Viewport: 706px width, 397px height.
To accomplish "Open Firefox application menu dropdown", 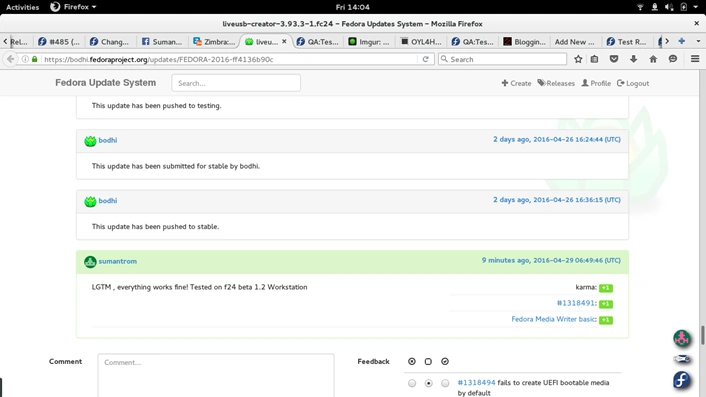I will tap(73, 7).
